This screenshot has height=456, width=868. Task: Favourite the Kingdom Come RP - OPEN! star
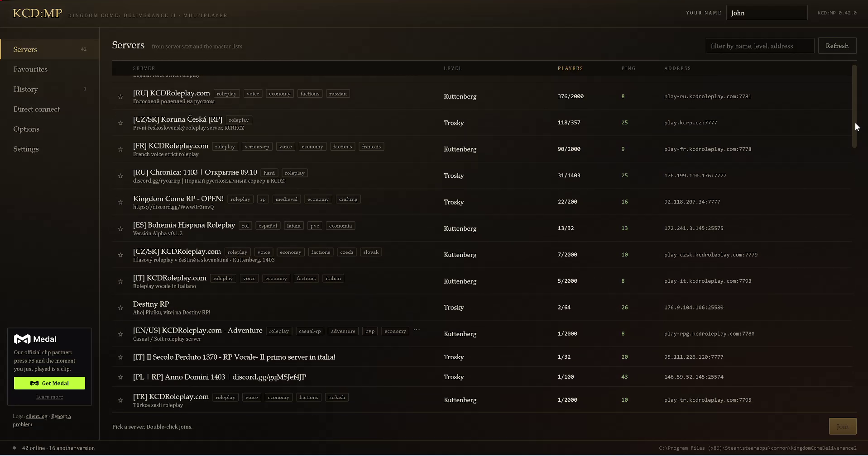[120, 202]
